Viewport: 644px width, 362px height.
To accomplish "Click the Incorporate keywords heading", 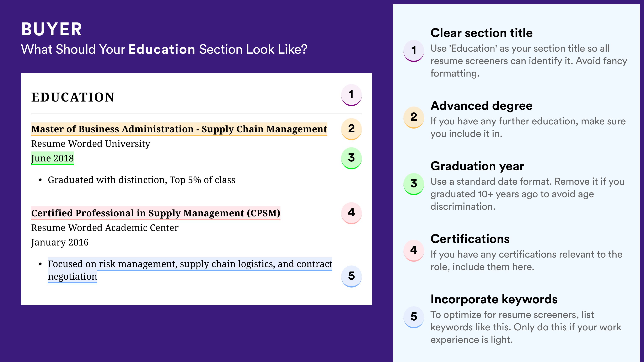I will pos(494,299).
